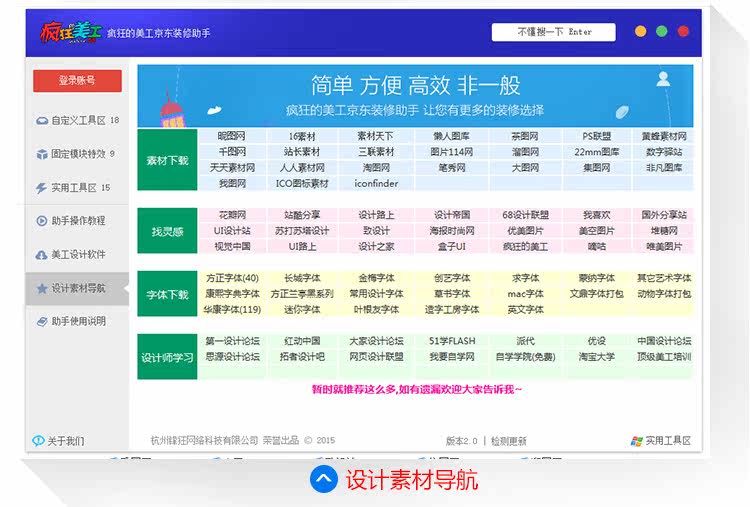
Task: Click the book icon beside 助手使用说明
Action: pyautogui.click(x=42, y=321)
